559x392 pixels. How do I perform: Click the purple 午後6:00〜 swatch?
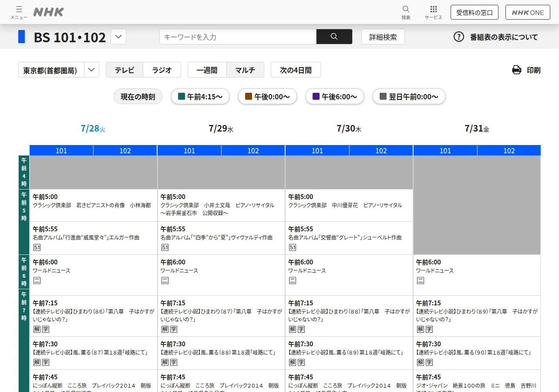click(316, 97)
